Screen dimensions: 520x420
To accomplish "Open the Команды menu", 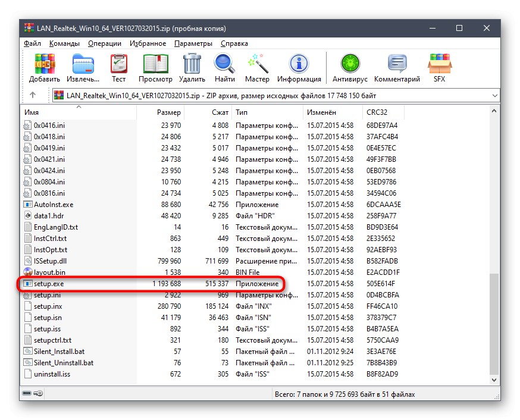I will [64, 43].
